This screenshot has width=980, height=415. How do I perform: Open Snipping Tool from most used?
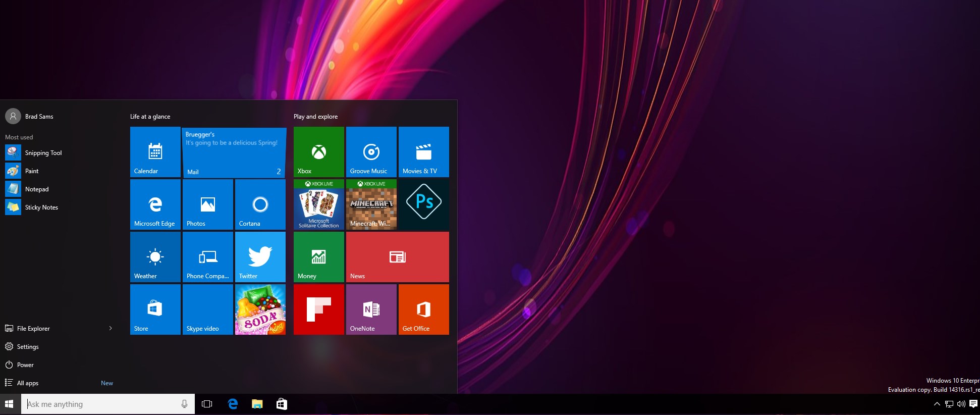click(43, 153)
